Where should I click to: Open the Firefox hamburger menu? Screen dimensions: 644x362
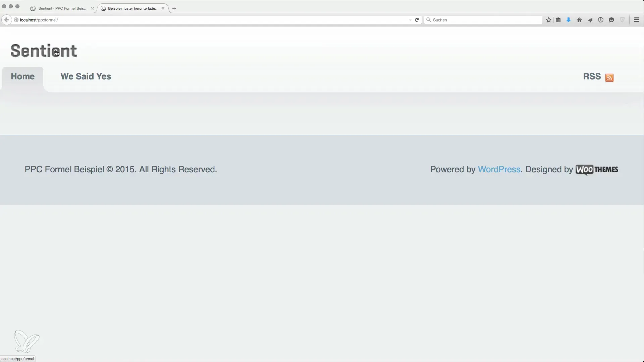[637, 20]
